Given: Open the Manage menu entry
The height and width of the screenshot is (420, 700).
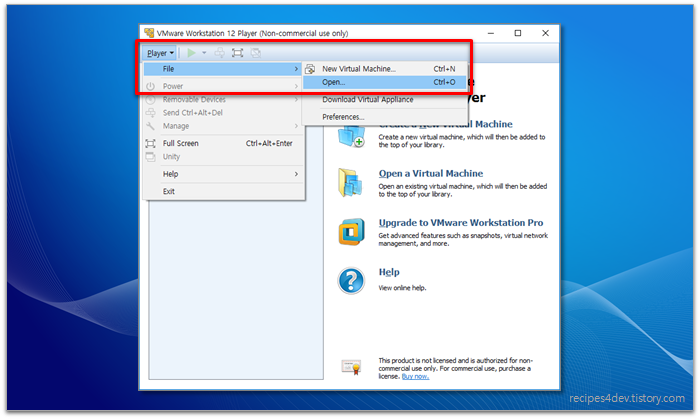Looking at the screenshot, I should pos(223,126).
